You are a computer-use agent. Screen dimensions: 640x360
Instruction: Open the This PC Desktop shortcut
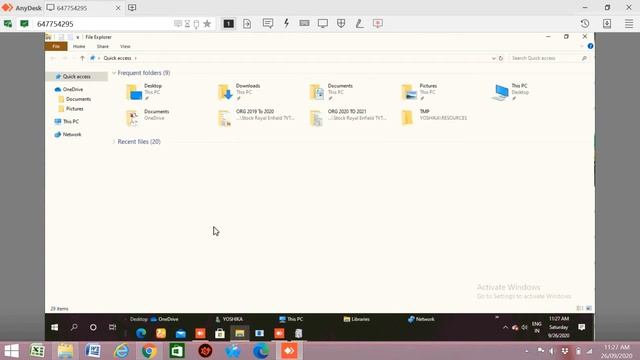(x=511, y=92)
